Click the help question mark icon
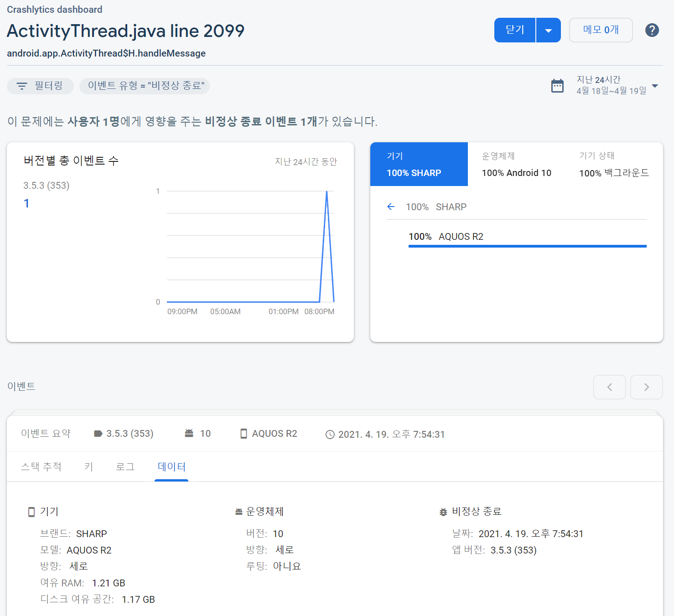674x616 pixels. coord(652,30)
